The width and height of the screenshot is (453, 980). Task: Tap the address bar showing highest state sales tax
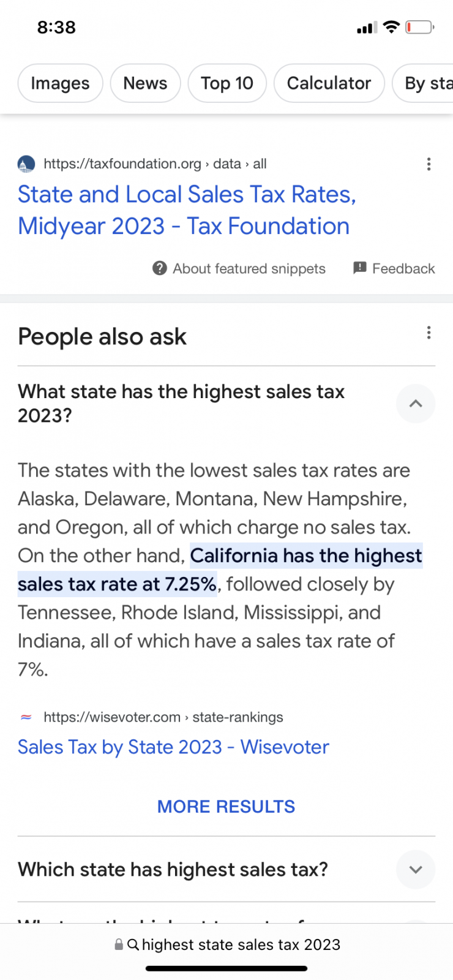pos(226,944)
